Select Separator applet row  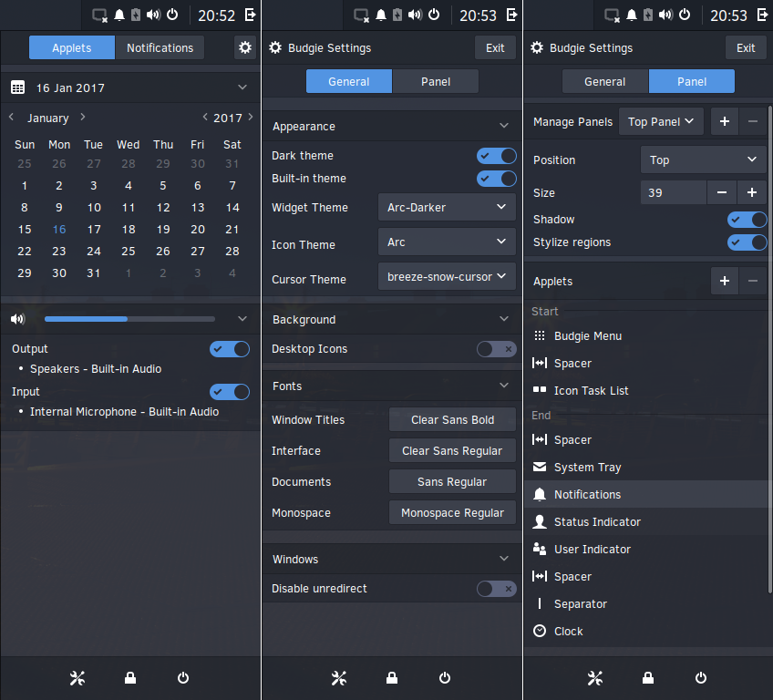(647, 604)
